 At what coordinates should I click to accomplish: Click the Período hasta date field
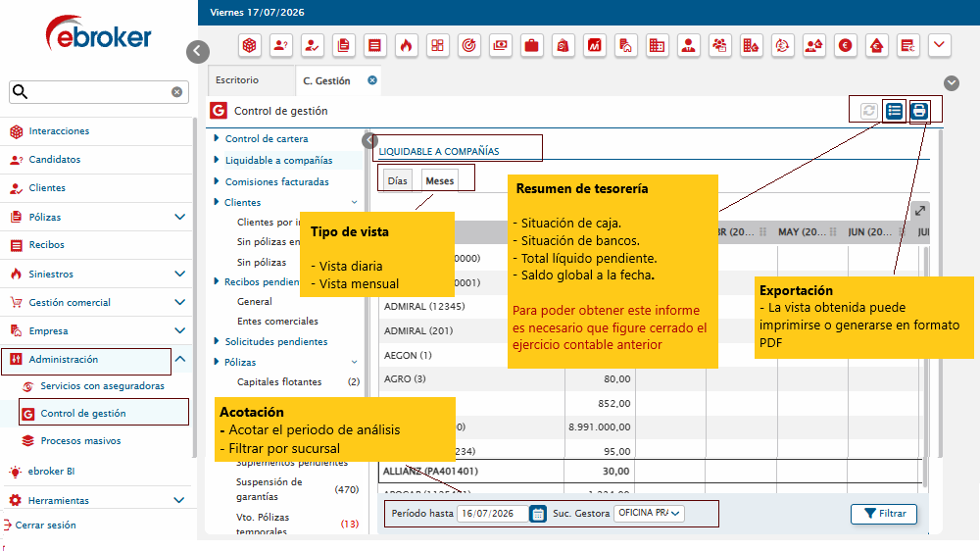(x=493, y=514)
